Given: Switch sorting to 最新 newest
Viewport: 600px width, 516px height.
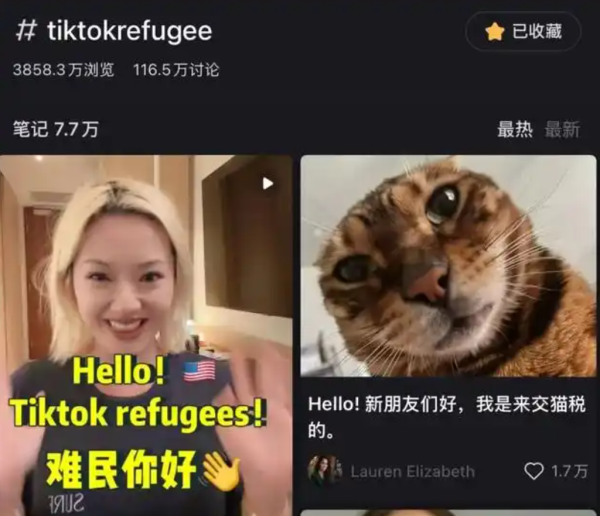Looking at the screenshot, I should (562, 129).
